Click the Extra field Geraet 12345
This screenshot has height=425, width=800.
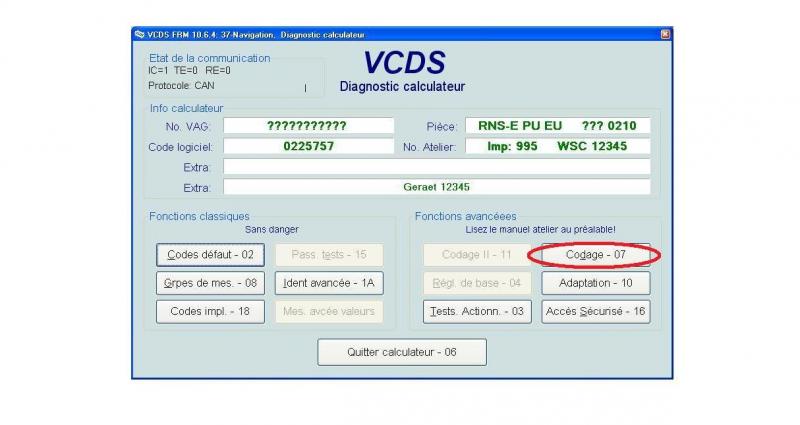pos(437,187)
